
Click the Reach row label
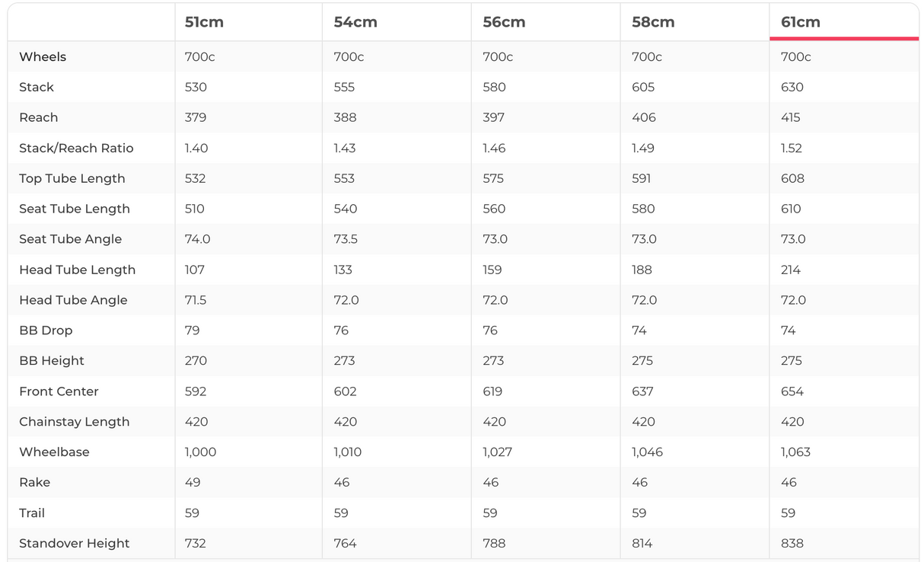tap(39, 118)
